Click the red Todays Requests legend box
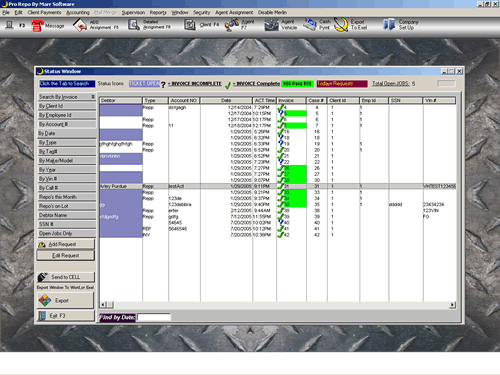Viewport: 500px width, 375px height. pos(342,84)
